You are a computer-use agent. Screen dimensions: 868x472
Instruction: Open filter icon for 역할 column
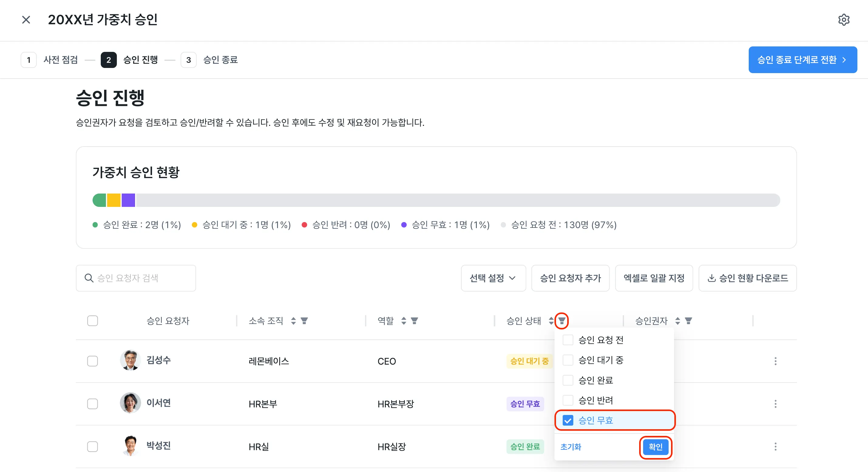point(415,321)
